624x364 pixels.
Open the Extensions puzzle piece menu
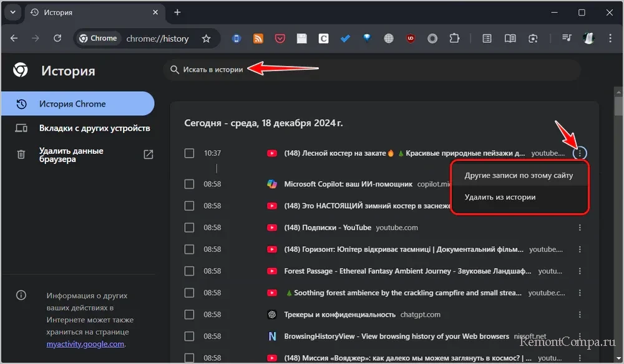pyautogui.click(x=454, y=39)
